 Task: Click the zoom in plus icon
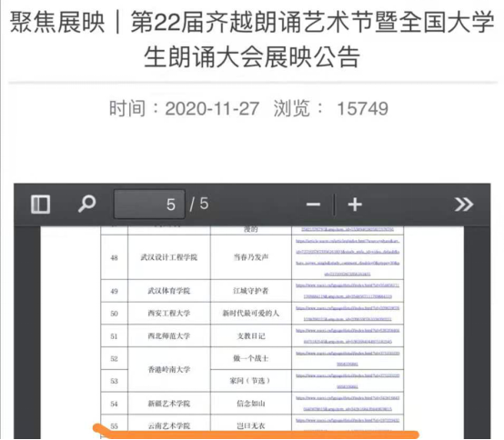point(355,205)
